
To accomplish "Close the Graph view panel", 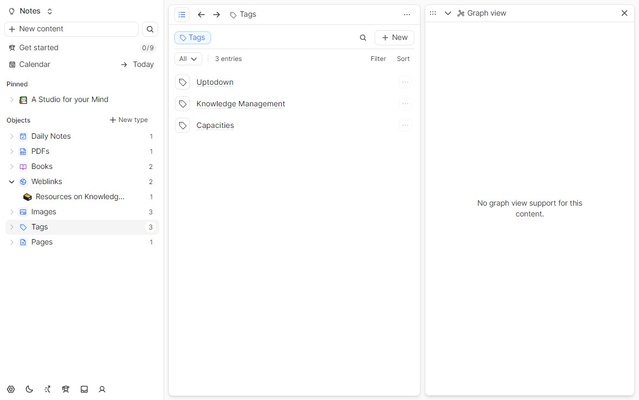I will tap(624, 13).
